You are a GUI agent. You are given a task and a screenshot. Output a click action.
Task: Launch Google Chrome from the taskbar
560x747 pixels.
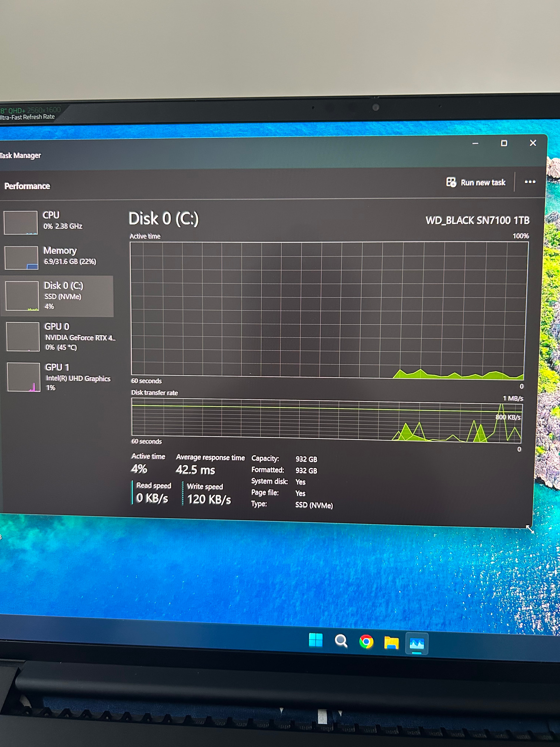(366, 642)
